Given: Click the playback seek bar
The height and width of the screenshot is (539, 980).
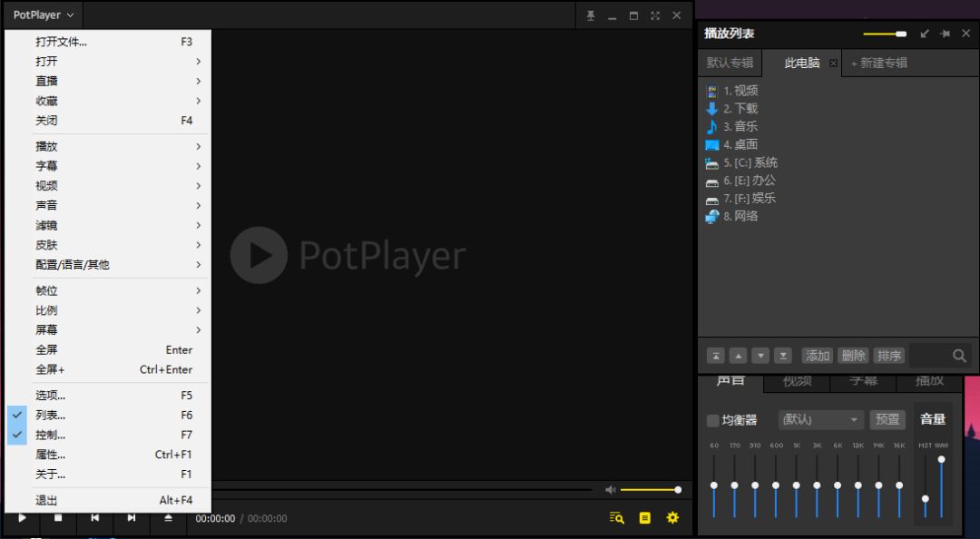Looking at the screenshot, I should [401, 490].
